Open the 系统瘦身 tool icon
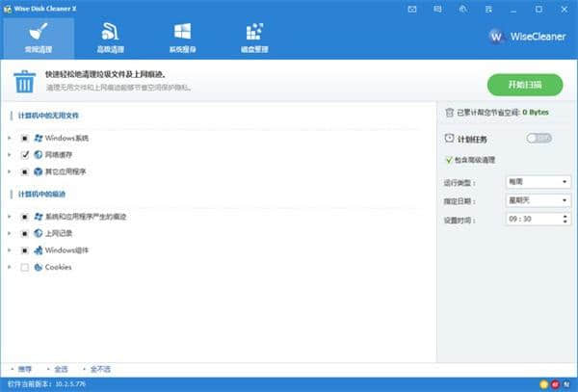 (x=183, y=38)
